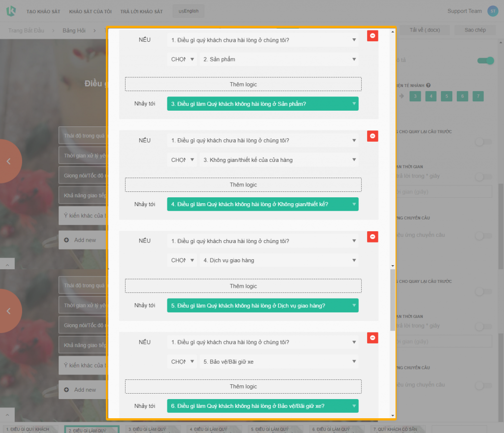Open jump-to dropdown for question 5 Dịch vụ giao hàng
504x433 pixels.
263,306
